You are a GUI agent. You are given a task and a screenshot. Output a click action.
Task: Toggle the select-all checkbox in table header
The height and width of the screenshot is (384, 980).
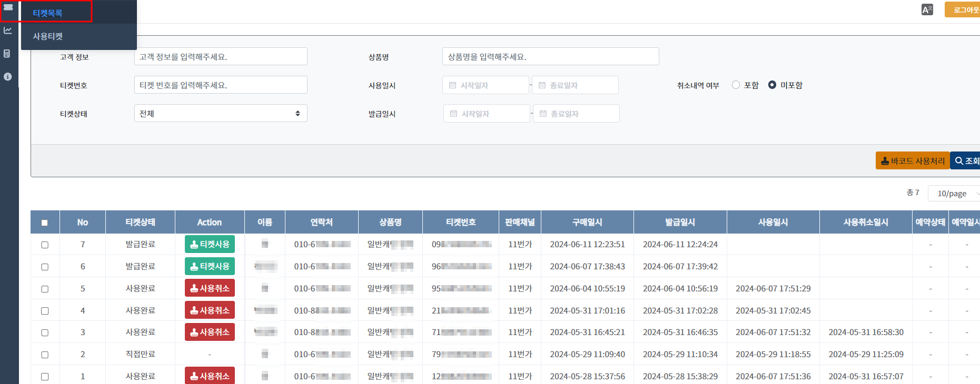(45, 223)
